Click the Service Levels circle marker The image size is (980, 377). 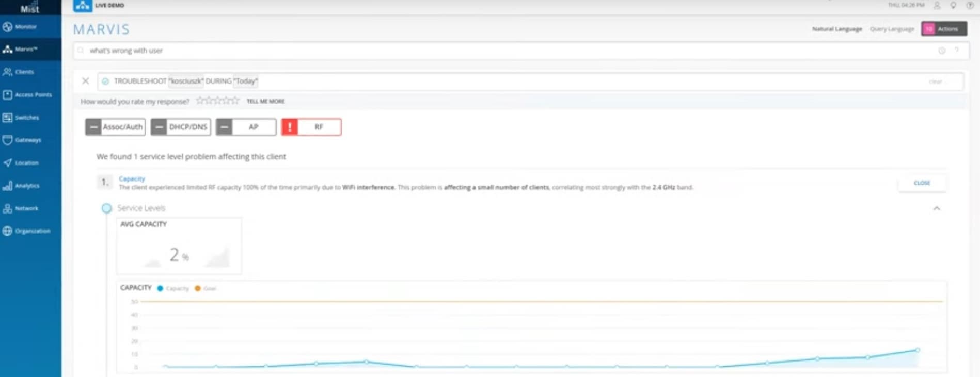coord(106,208)
